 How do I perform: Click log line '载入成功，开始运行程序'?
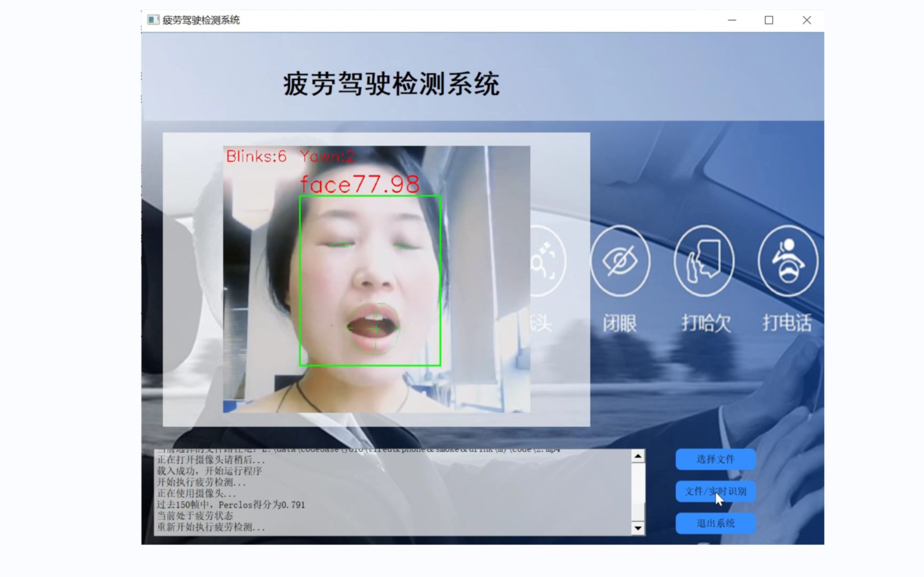[x=209, y=471]
